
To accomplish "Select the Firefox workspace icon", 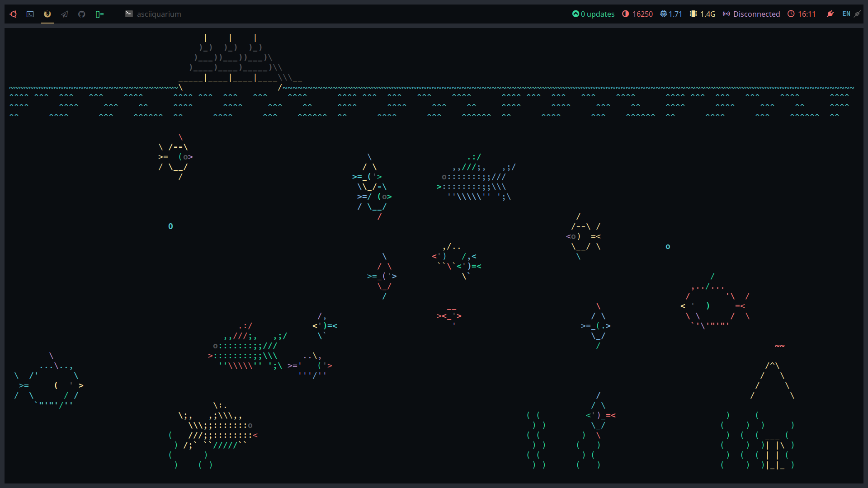I will 47,14.
